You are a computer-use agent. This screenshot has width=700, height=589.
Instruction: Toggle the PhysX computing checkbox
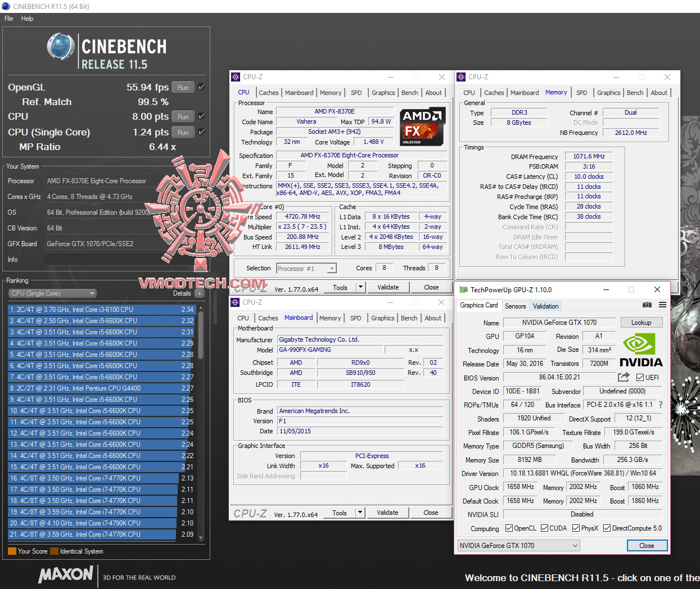(x=576, y=528)
